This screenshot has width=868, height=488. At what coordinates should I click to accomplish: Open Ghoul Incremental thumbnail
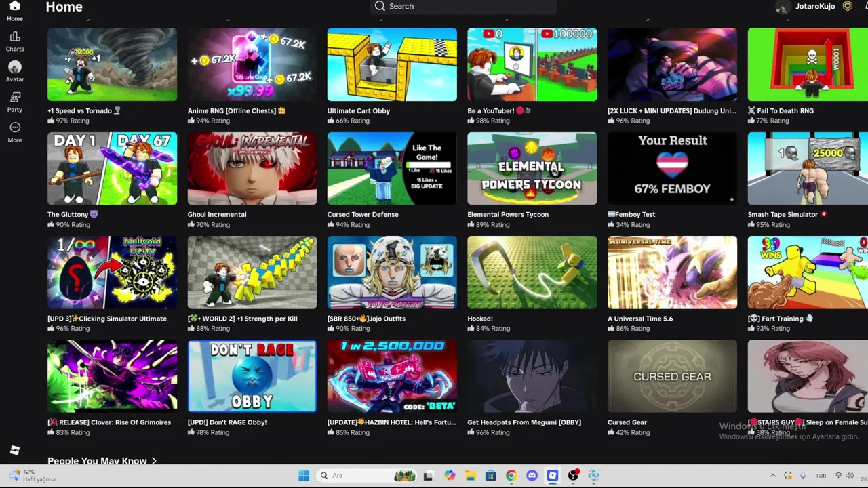pyautogui.click(x=252, y=168)
